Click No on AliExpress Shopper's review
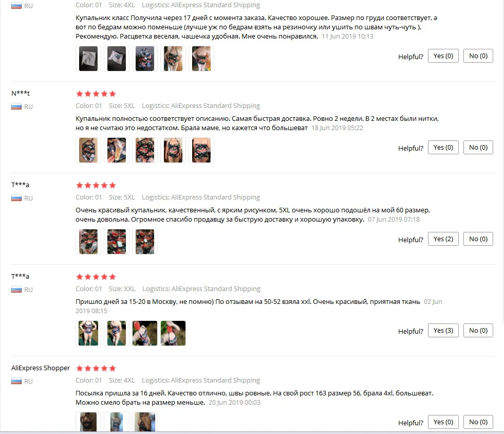504x434 pixels. (478, 422)
